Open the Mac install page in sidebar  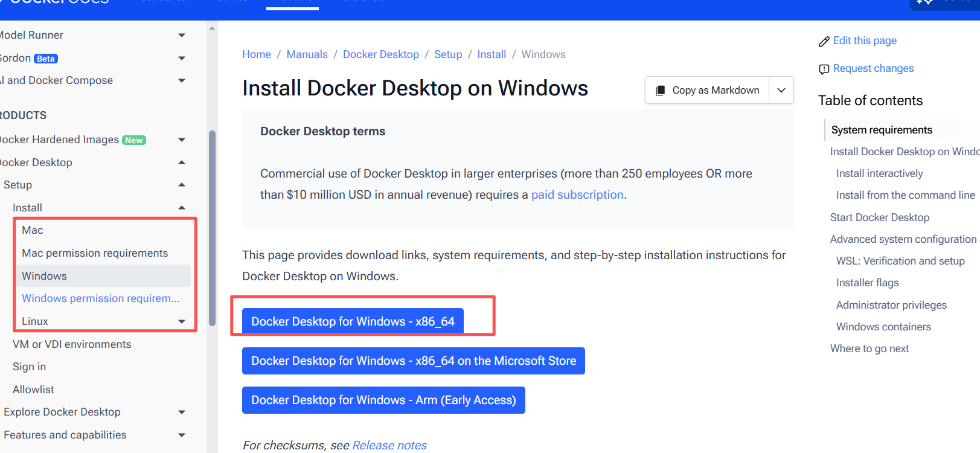(33, 230)
